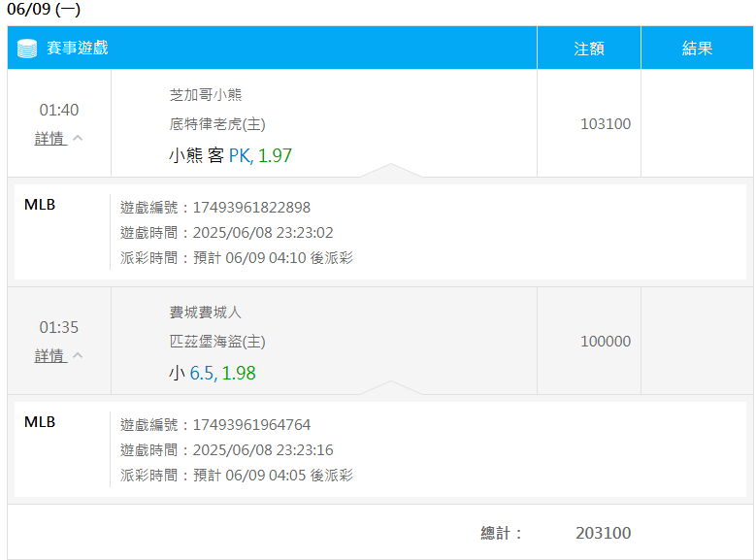
Task: Select team name 芝加哥小熊
Action: point(206,95)
